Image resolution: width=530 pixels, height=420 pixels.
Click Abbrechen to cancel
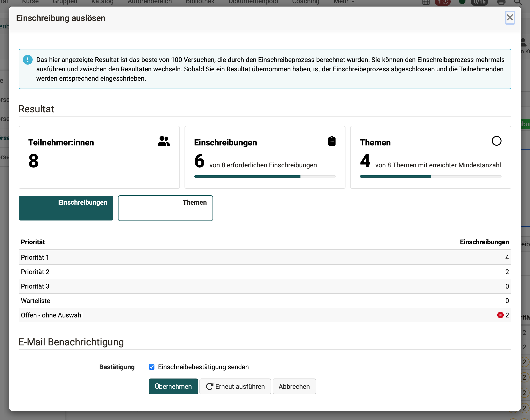(x=294, y=386)
